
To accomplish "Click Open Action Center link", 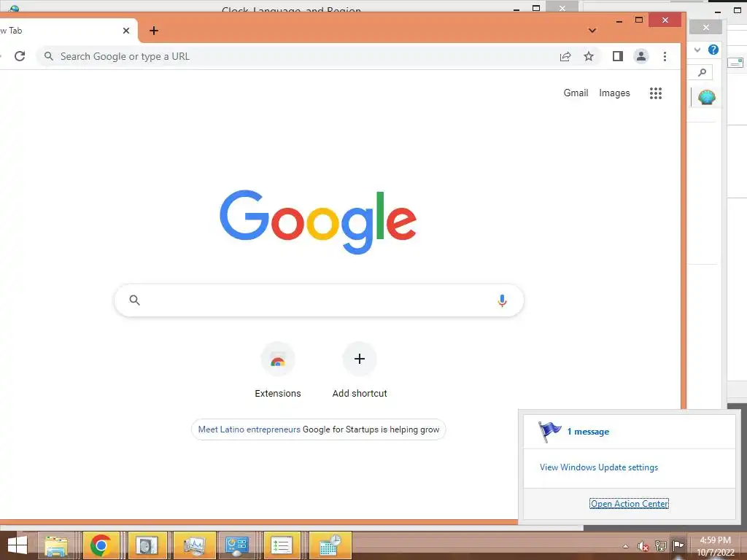I will pyautogui.click(x=629, y=503).
